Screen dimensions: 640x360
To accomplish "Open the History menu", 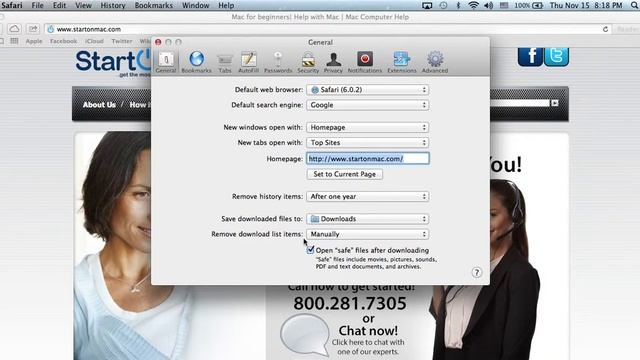I will click(113, 5).
